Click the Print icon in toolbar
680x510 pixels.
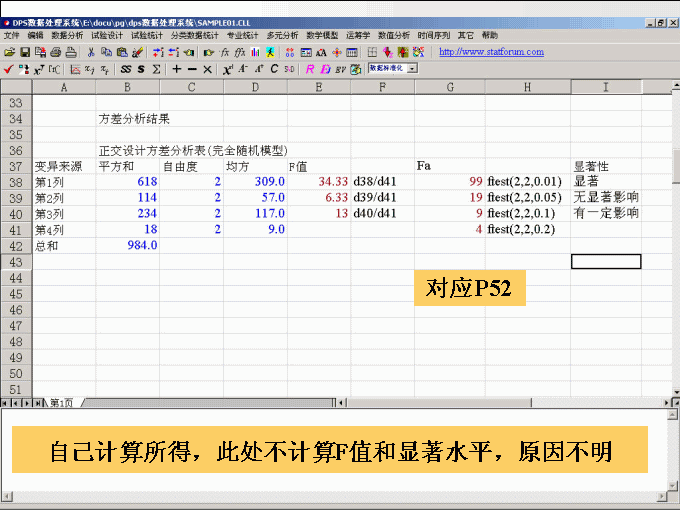coord(57,52)
